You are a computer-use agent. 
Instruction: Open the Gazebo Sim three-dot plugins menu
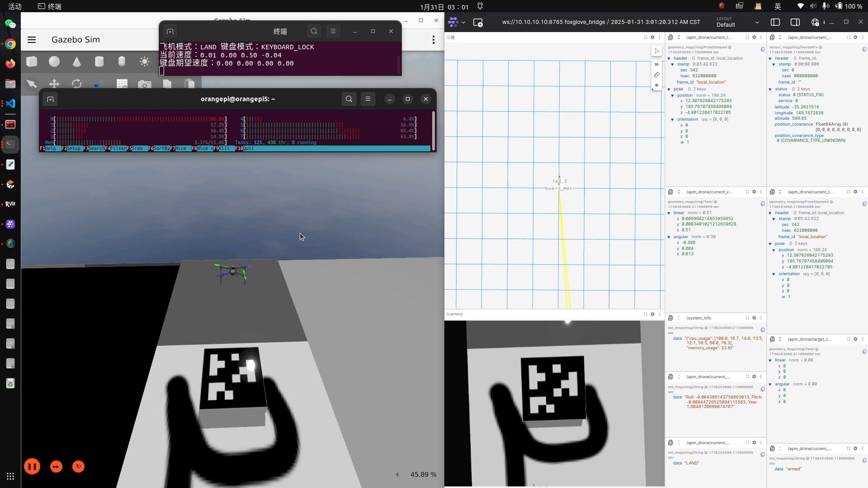(x=434, y=40)
